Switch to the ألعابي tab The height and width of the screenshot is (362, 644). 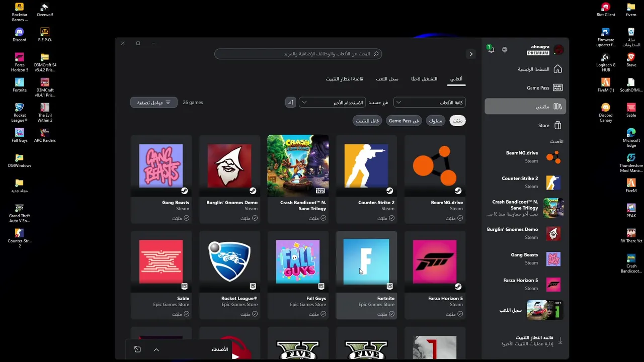(456, 79)
